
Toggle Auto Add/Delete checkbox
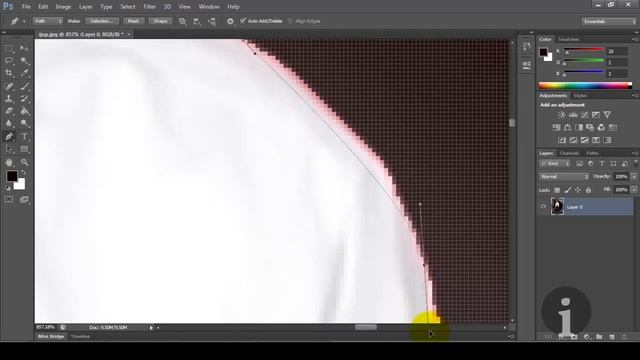click(x=243, y=21)
